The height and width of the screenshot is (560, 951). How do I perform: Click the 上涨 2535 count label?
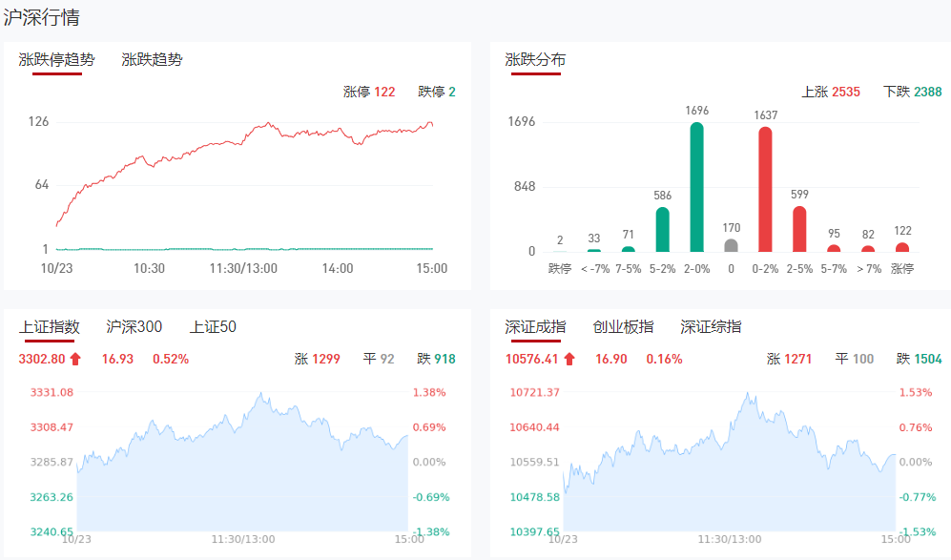click(x=830, y=92)
